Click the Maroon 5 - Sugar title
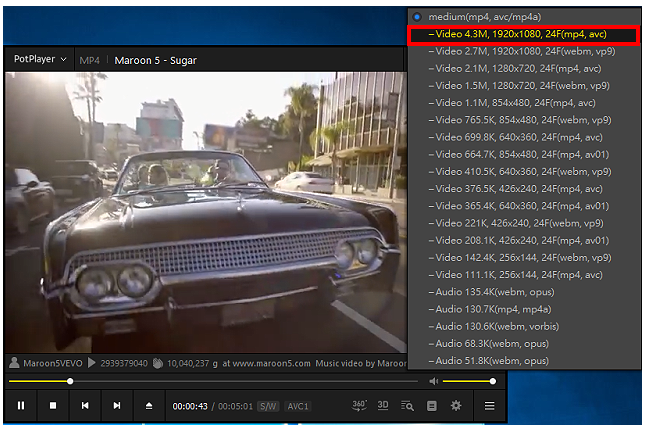Image resolution: width=648 pixels, height=431 pixels. [x=155, y=60]
